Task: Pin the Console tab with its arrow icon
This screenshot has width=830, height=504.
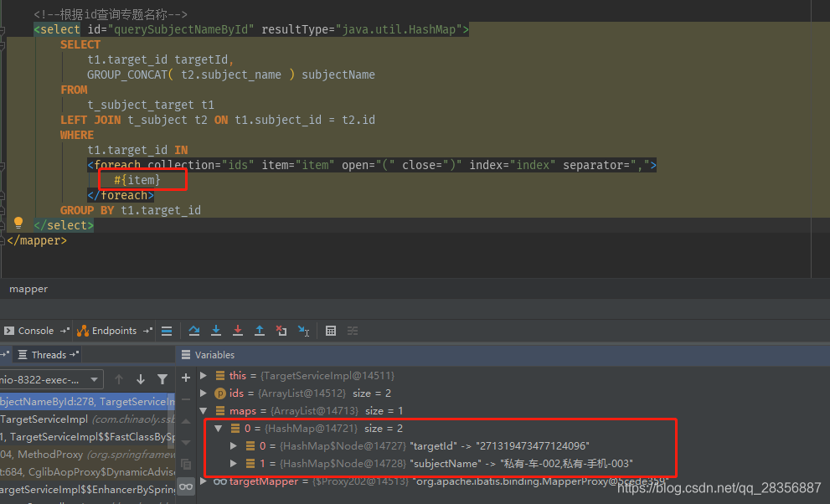Action: coord(64,331)
